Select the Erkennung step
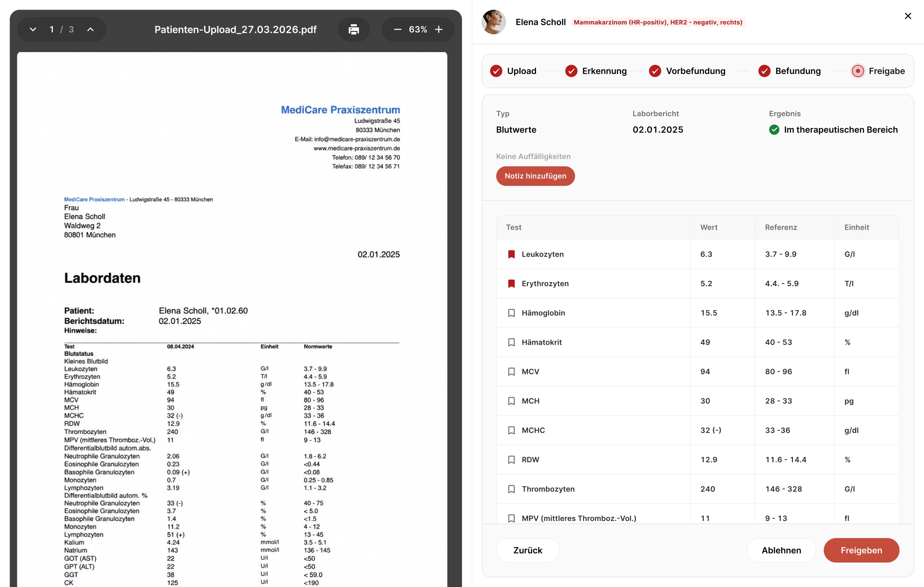The image size is (924, 587). (x=596, y=71)
